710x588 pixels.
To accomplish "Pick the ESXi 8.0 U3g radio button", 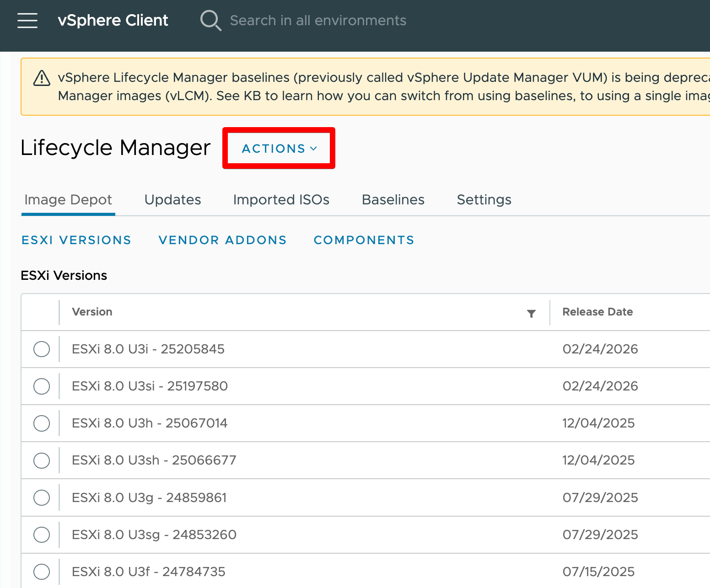I will click(42, 497).
